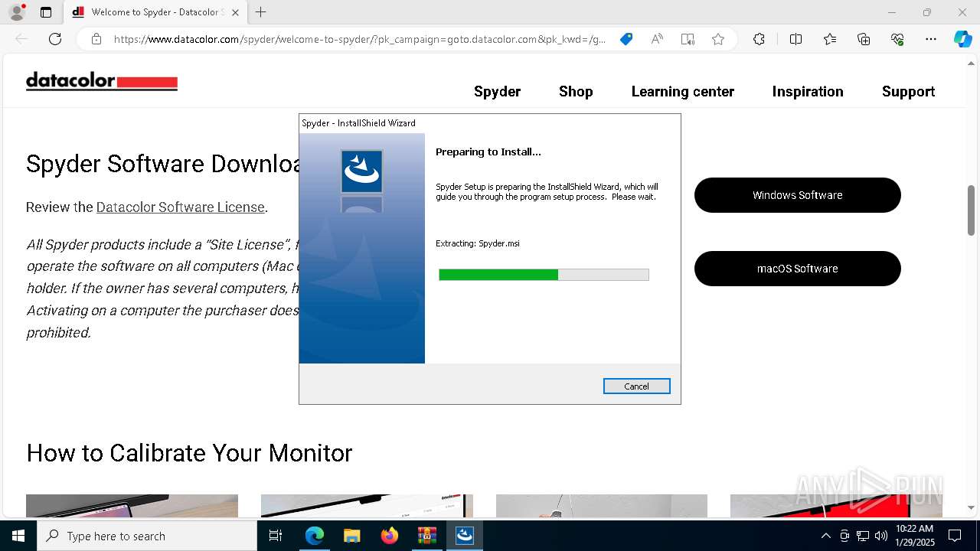
Task: Open the Windows Start menu
Action: pyautogui.click(x=18, y=536)
